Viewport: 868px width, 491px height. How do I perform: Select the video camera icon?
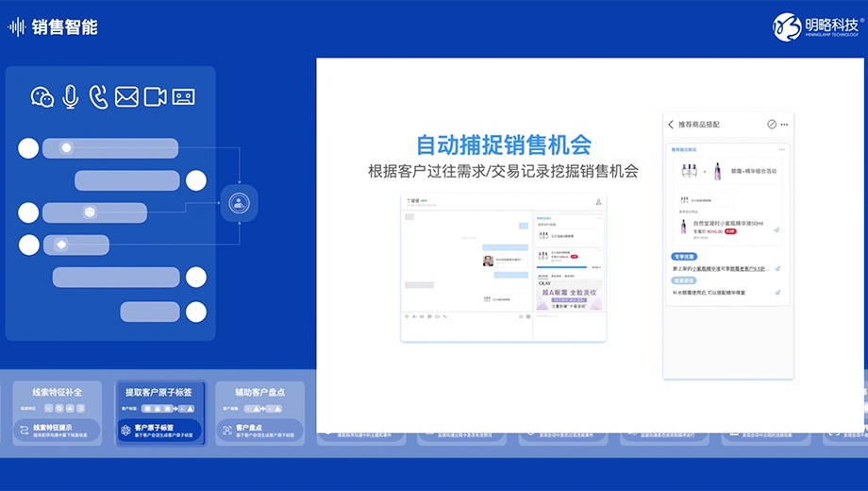155,97
